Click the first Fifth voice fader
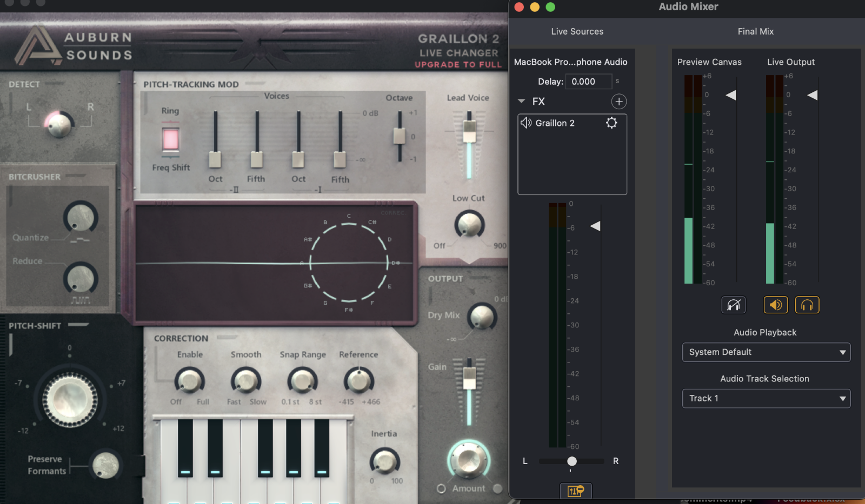 [x=256, y=159]
